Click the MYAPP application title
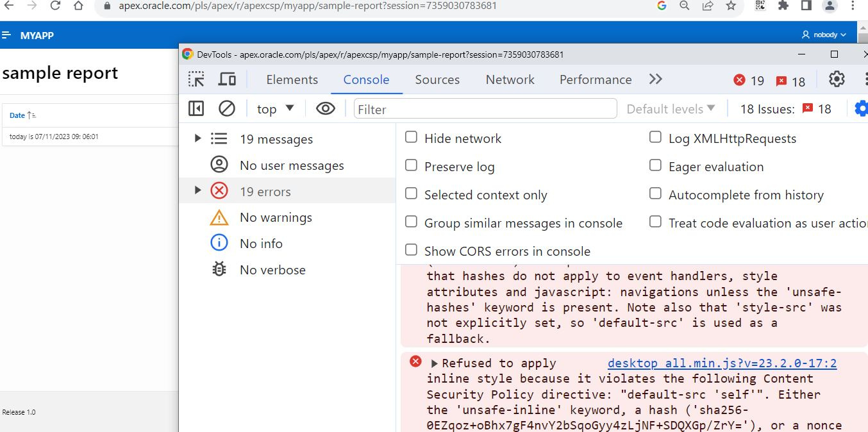Image resolution: width=868 pixels, height=432 pixels. 37,35
